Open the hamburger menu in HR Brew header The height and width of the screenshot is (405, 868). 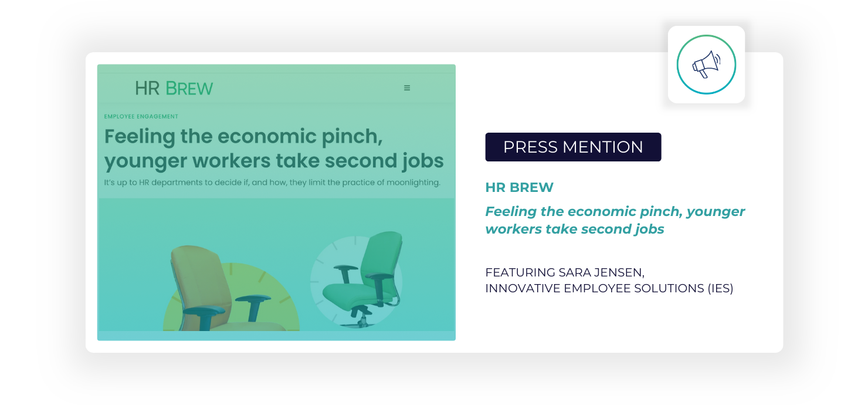[x=407, y=88]
